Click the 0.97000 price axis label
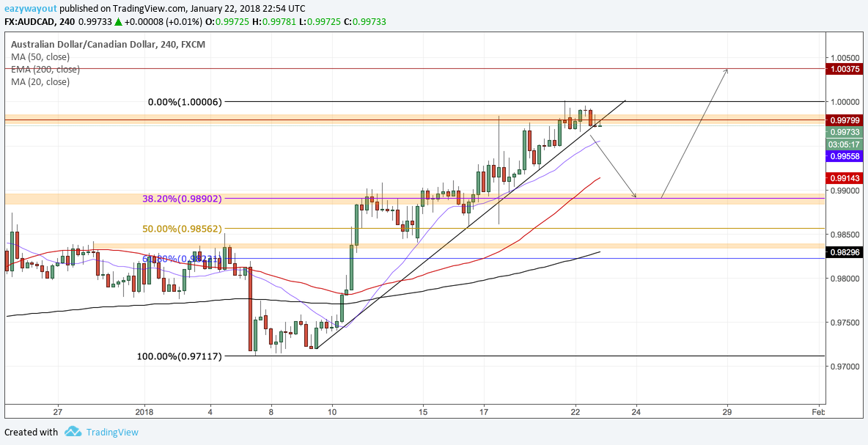Viewport: 868px width, 445px height. [845, 367]
